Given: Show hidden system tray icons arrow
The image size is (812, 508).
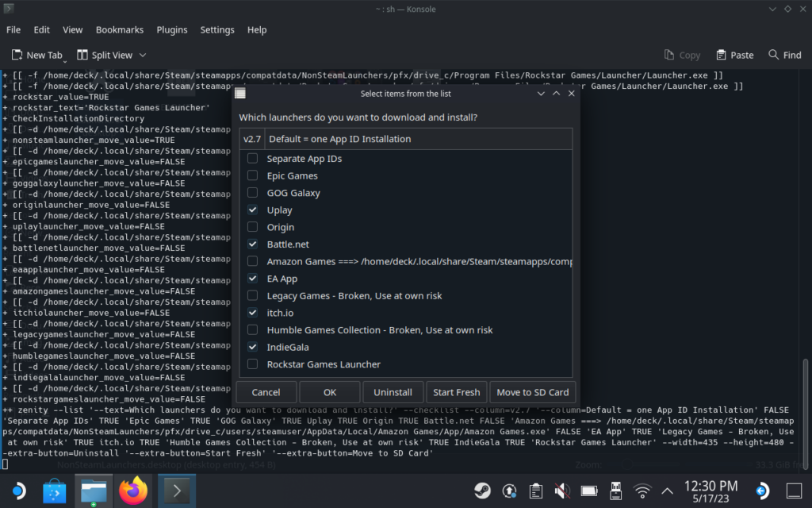Looking at the screenshot, I should tap(667, 491).
